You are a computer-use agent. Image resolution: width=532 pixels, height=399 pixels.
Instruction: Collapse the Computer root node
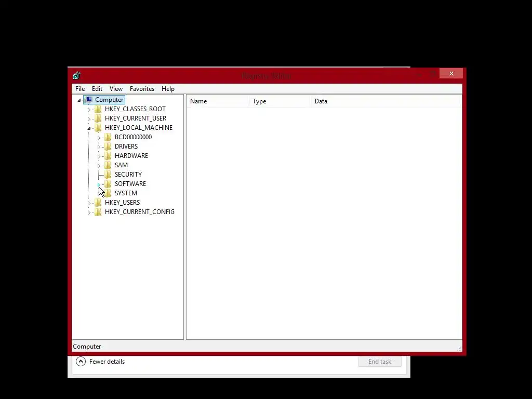[x=79, y=100]
